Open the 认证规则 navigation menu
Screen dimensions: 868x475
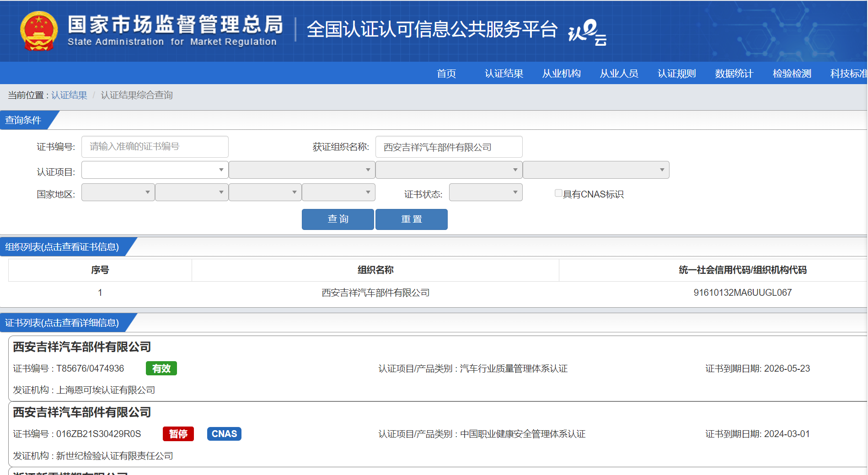tap(677, 74)
